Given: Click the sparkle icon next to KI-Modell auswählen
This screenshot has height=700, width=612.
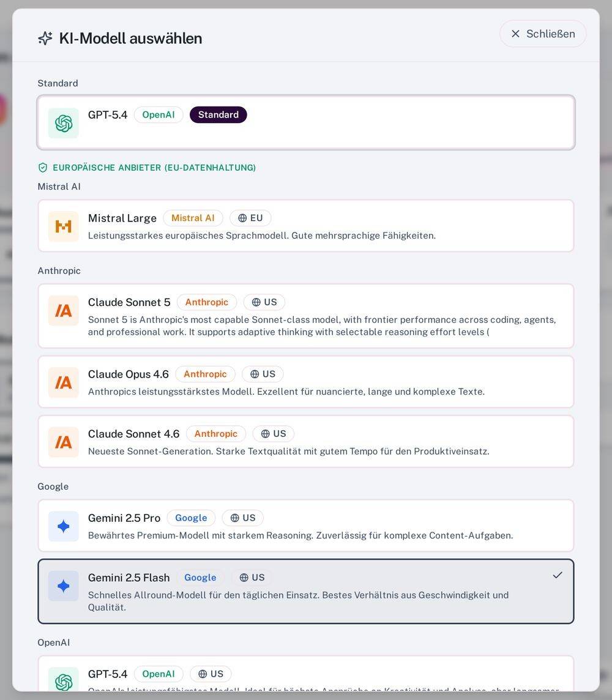Looking at the screenshot, I should [x=45, y=39].
